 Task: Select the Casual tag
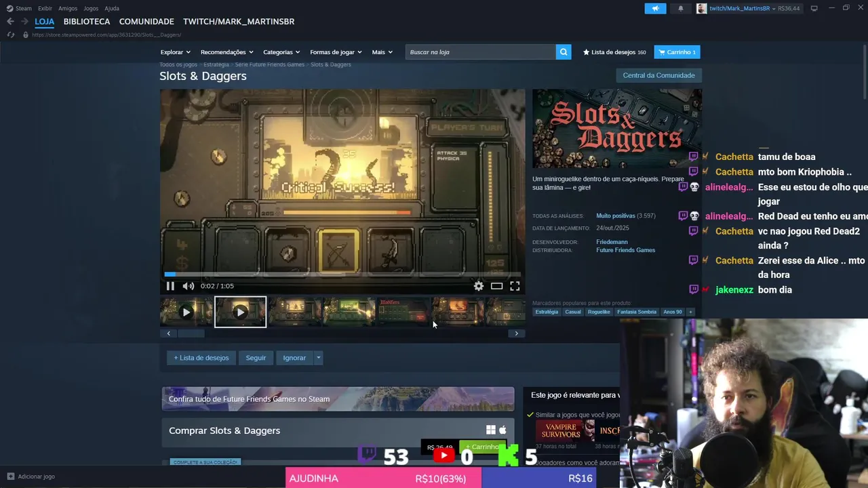click(573, 312)
